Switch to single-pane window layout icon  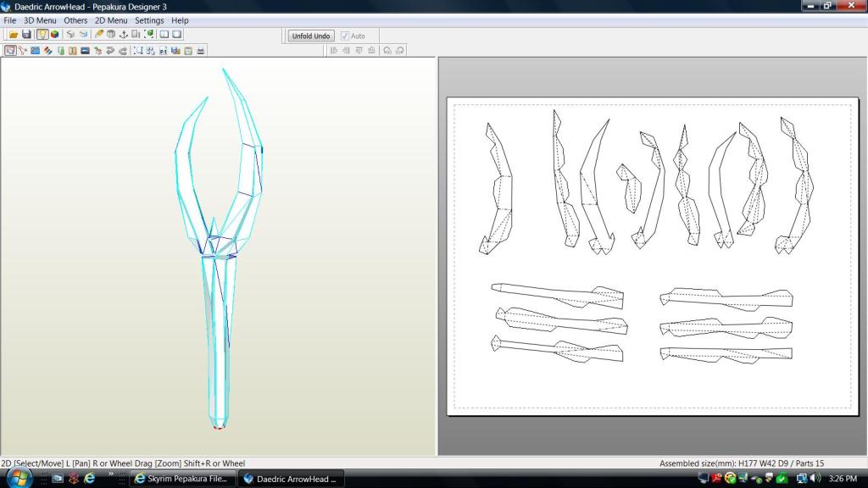[x=177, y=34]
